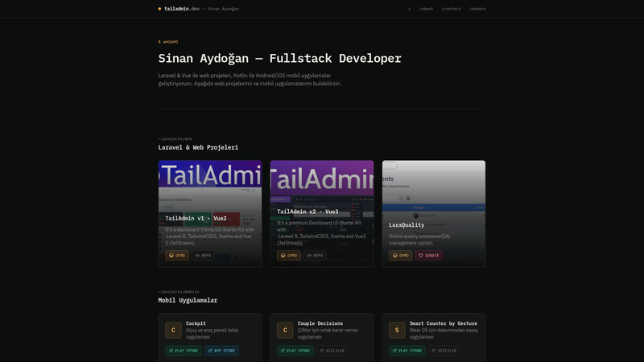The image size is (644, 362).
Task: Click the Smart Counter by Gesture S icon
Action: [x=397, y=330]
